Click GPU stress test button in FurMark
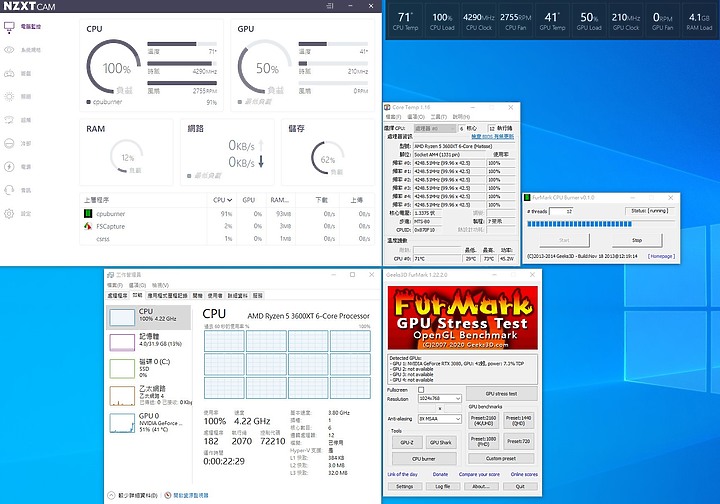The image size is (720, 504). [x=501, y=393]
